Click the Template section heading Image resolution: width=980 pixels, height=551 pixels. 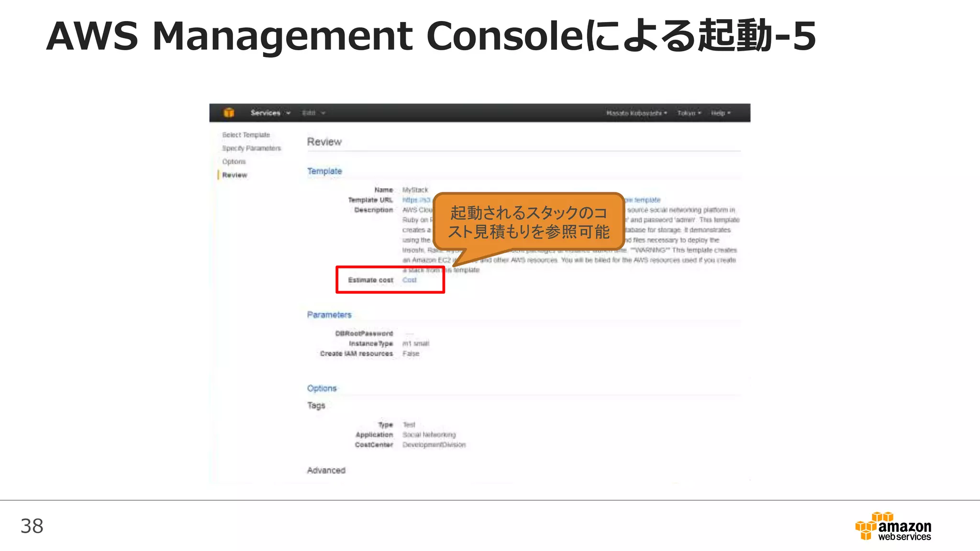click(x=324, y=171)
